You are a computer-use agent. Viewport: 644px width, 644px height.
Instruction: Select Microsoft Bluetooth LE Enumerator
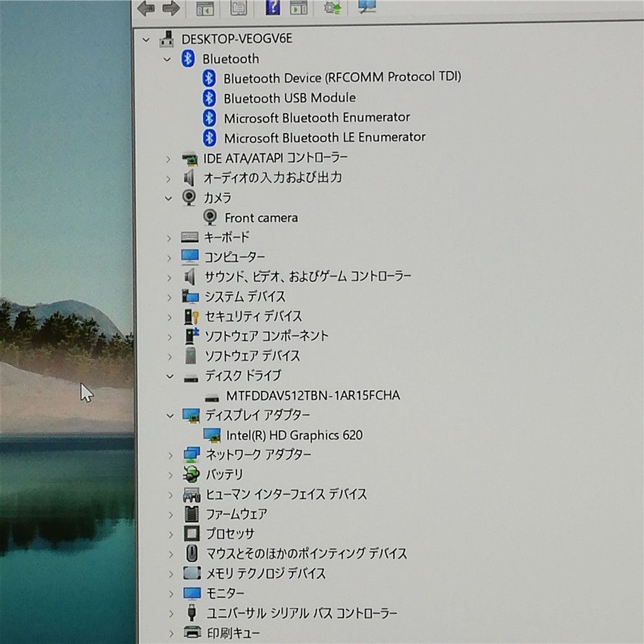click(x=324, y=137)
